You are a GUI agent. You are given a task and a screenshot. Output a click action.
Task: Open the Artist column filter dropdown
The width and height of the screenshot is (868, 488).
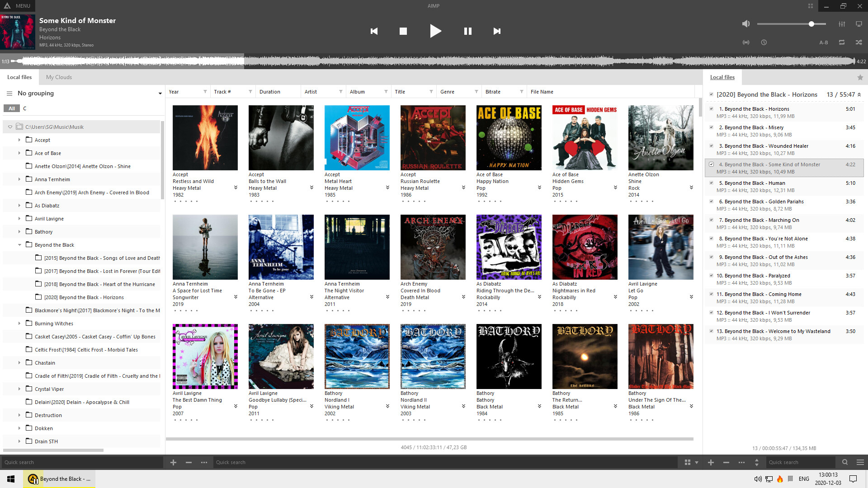point(341,92)
